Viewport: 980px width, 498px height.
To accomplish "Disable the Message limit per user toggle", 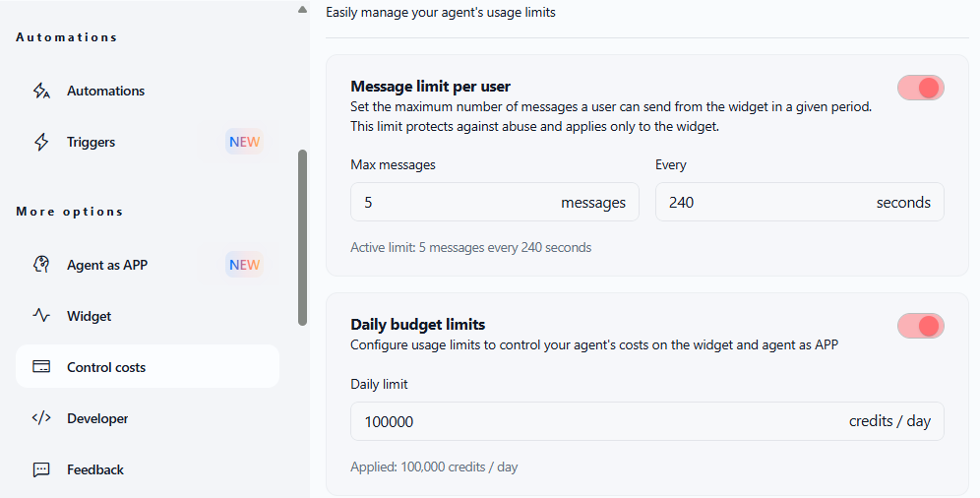I will coord(920,88).
